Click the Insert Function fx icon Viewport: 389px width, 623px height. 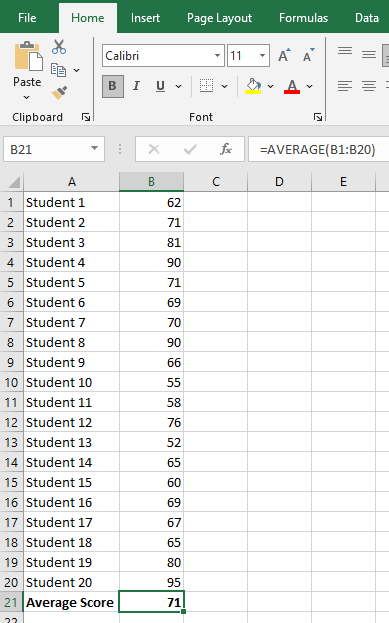pos(226,149)
